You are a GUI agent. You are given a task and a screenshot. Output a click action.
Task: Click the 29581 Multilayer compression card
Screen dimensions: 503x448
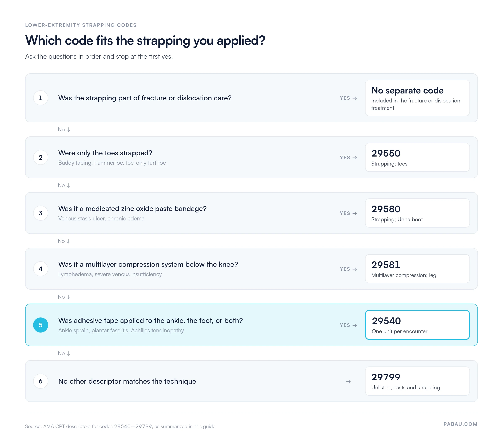click(417, 269)
